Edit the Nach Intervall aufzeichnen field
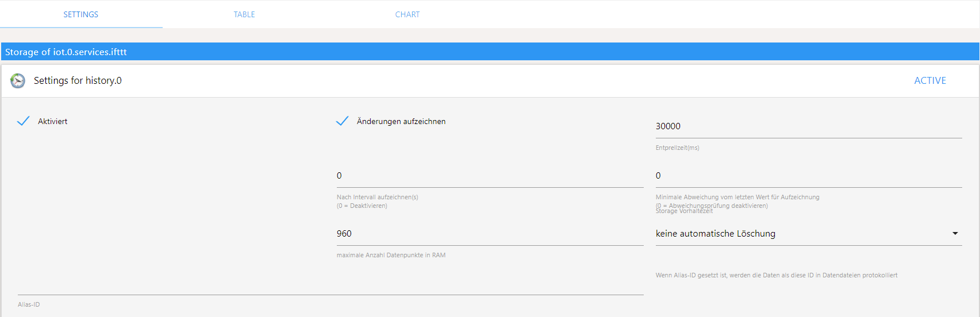980x317 pixels. coord(490,176)
